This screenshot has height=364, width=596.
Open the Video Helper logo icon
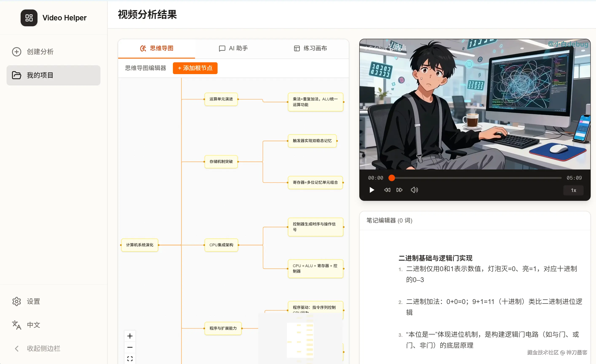(29, 18)
